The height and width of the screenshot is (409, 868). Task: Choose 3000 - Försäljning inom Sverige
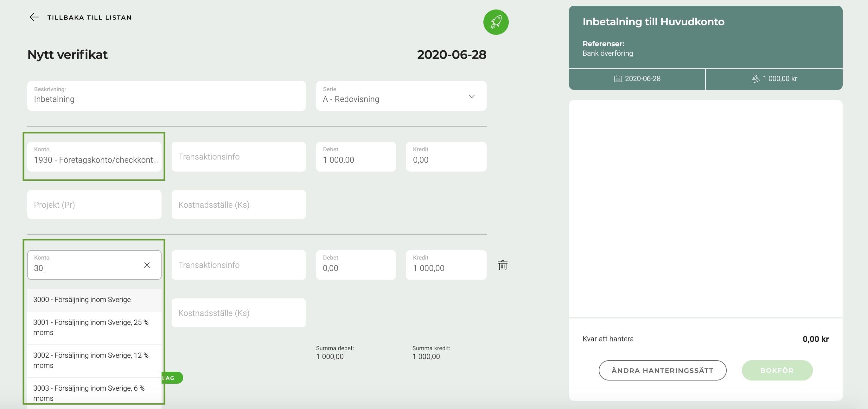click(x=94, y=299)
